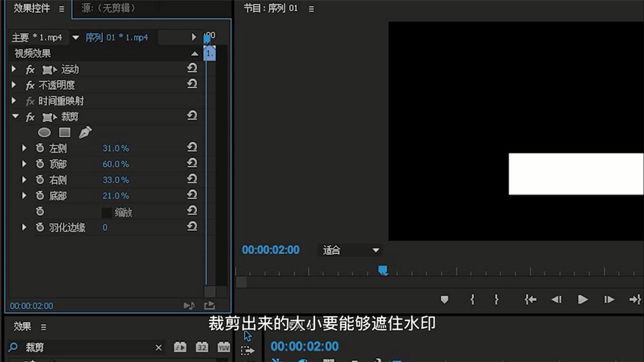Collapse the 裁剪 effect group
644x362 pixels.
(15, 117)
